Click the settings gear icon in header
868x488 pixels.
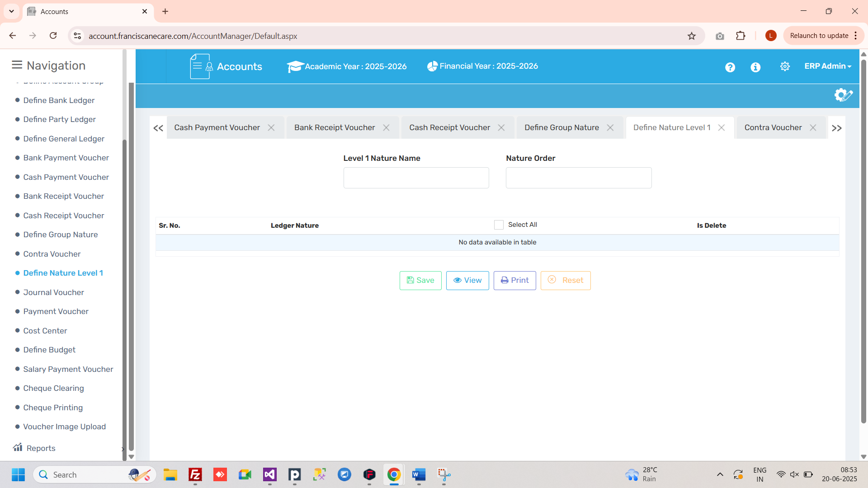pyautogui.click(x=785, y=66)
